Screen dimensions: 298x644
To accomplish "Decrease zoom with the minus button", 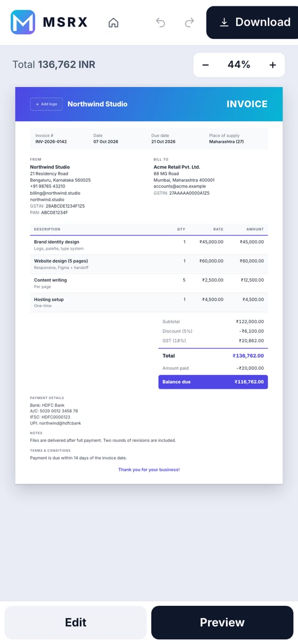I will click(x=205, y=65).
